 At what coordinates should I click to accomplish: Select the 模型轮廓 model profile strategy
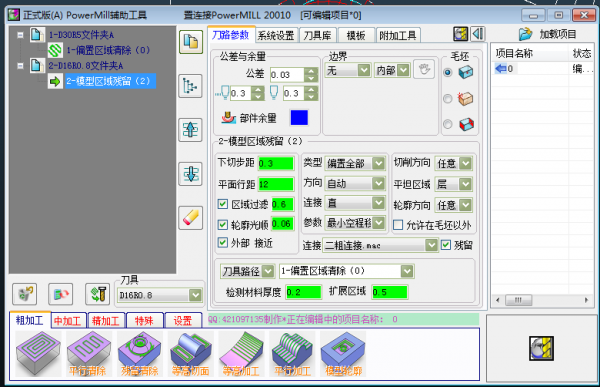tap(343, 353)
